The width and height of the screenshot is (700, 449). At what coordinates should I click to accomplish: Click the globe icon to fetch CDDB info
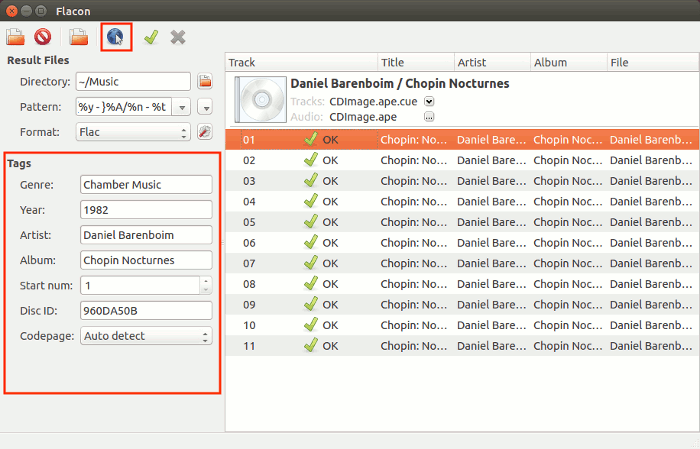tap(116, 38)
